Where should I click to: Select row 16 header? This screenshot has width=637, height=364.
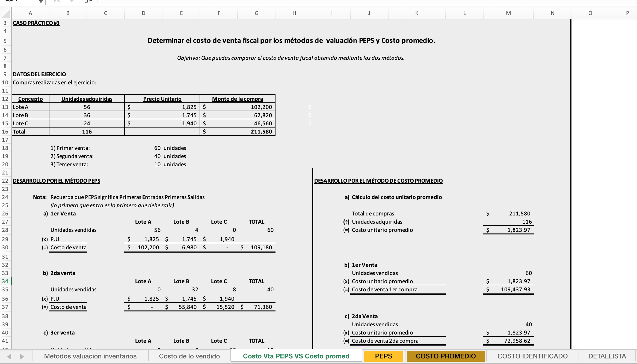coord(5,132)
